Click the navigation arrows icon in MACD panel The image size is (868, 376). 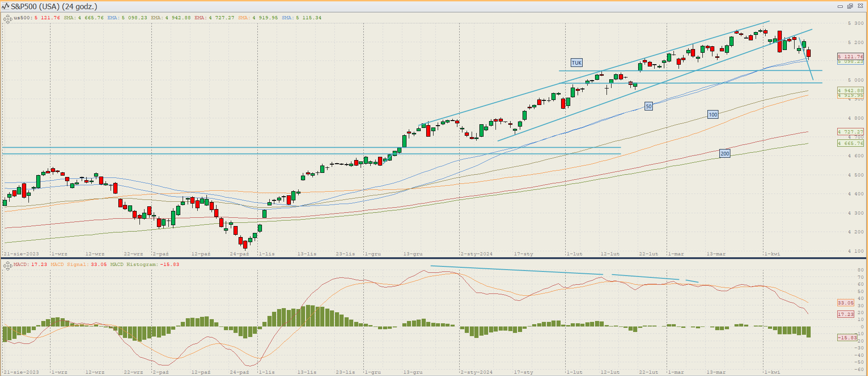[7, 265]
